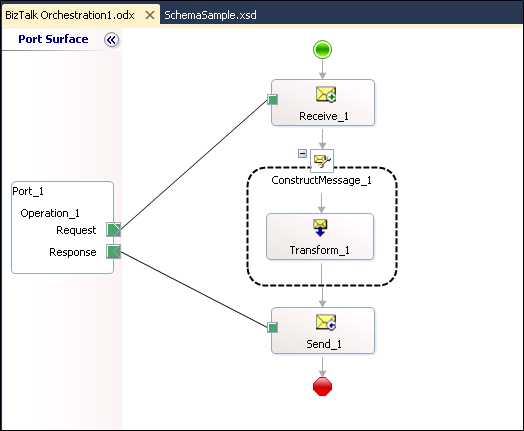Image resolution: width=524 pixels, height=431 pixels.
Task: Select the green connector on Receive_1 shape
Action: [x=273, y=99]
